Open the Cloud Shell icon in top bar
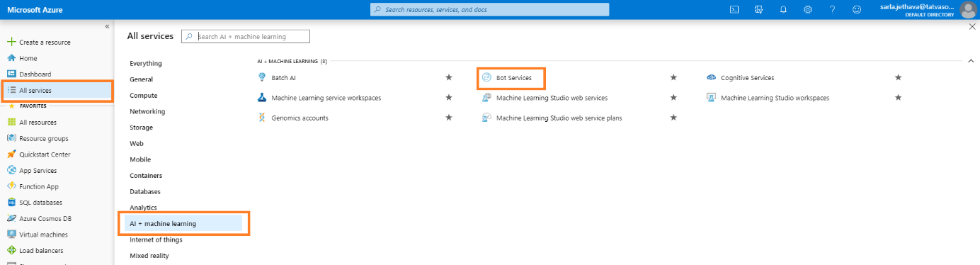The image size is (980, 265). (735, 10)
